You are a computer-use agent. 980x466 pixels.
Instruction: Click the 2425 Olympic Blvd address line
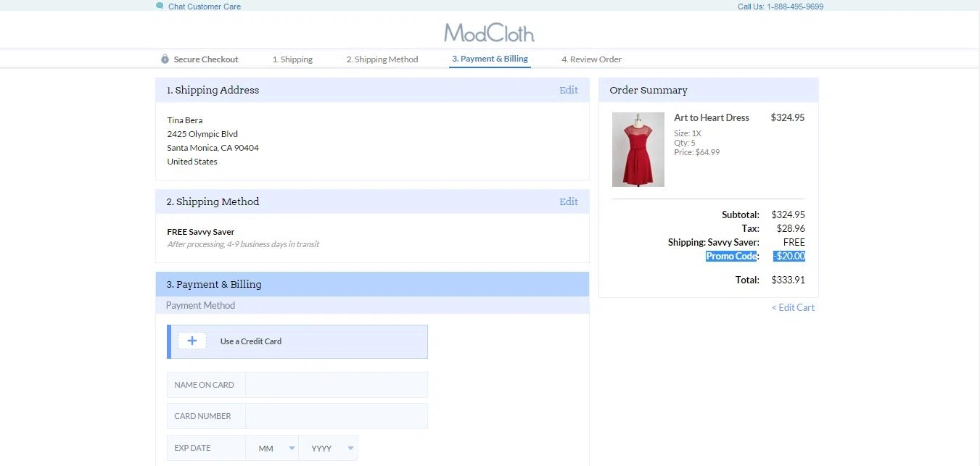202,134
